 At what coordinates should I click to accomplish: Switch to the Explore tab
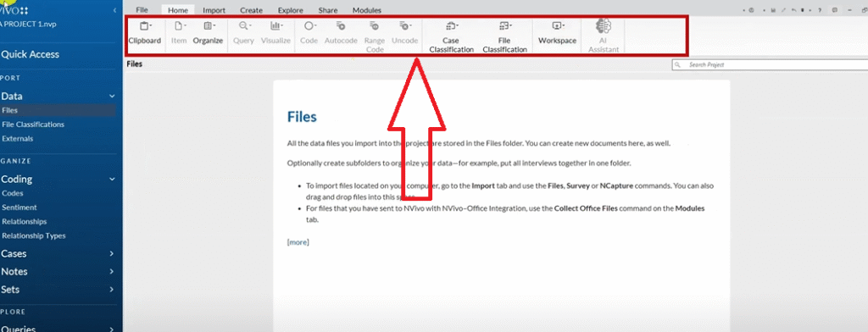(x=291, y=10)
